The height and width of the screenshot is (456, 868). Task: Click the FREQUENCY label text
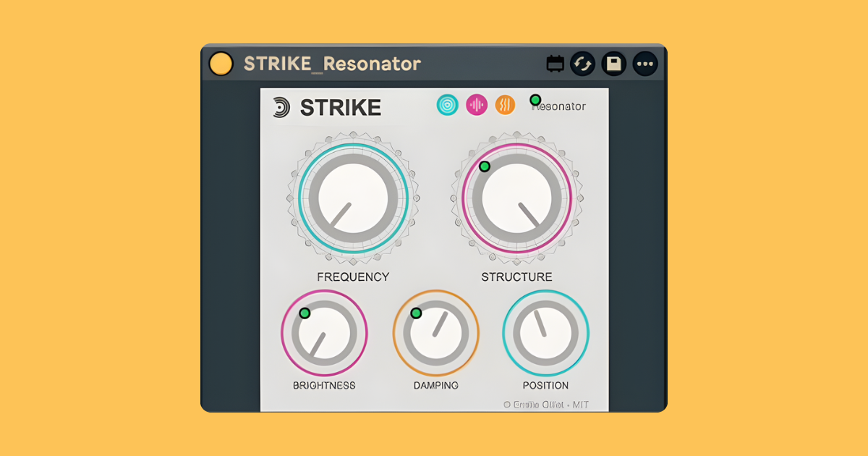(353, 276)
